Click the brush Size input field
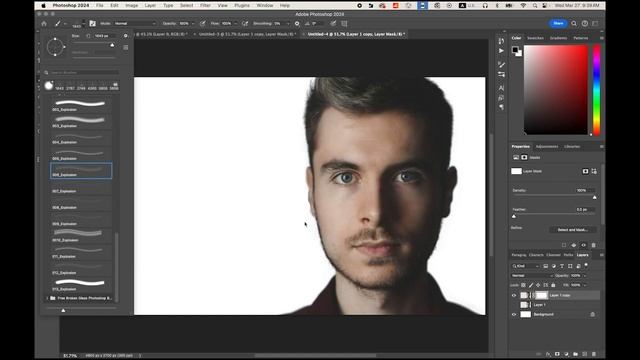This screenshot has width=640, height=360. click(105, 36)
